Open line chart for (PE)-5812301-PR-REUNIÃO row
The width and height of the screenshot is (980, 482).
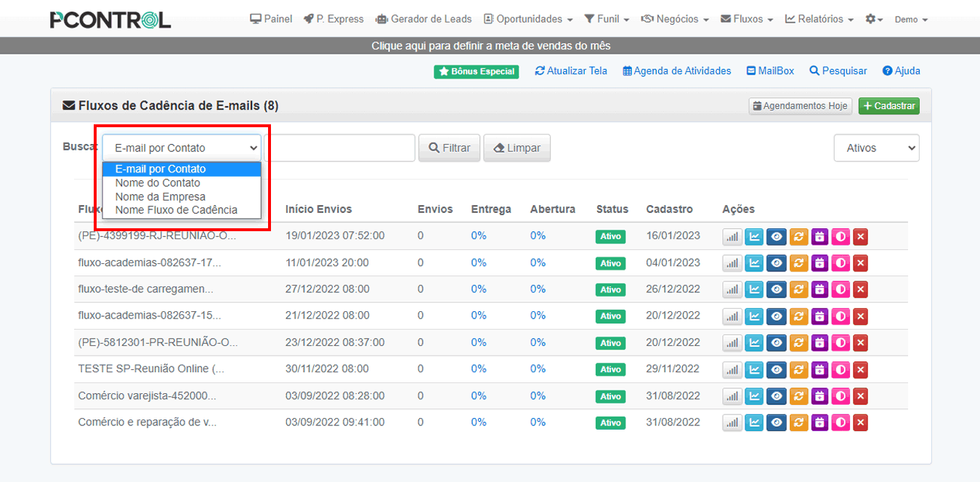click(x=755, y=343)
